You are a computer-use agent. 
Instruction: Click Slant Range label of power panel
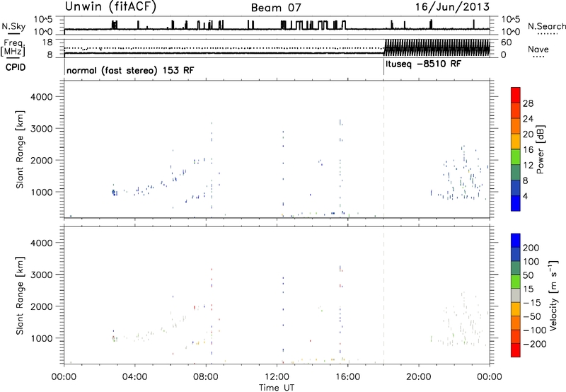(x=20, y=149)
